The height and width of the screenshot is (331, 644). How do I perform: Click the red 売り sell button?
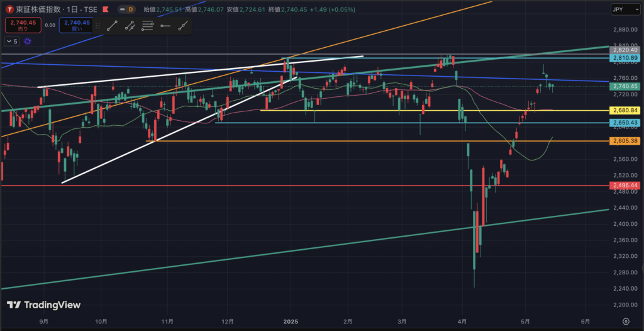[24, 26]
